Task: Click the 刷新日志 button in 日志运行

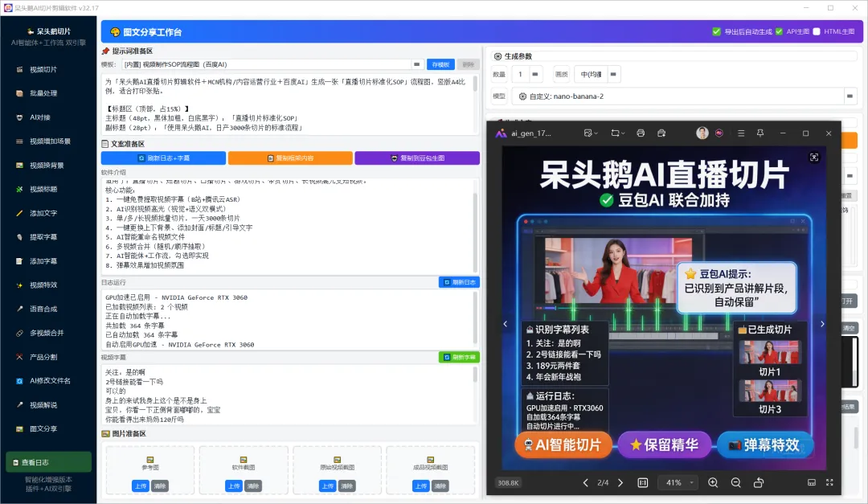Action: pyautogui.click(x=459, y=282)
